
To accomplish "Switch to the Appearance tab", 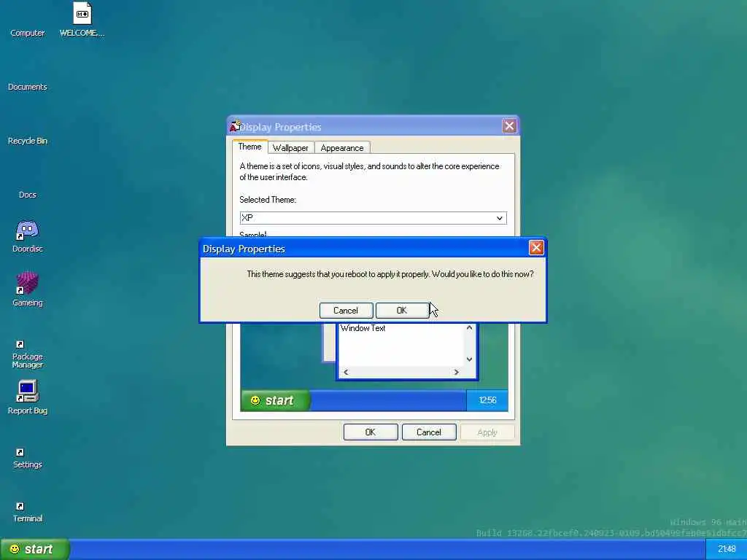I will tap(342, 148).
